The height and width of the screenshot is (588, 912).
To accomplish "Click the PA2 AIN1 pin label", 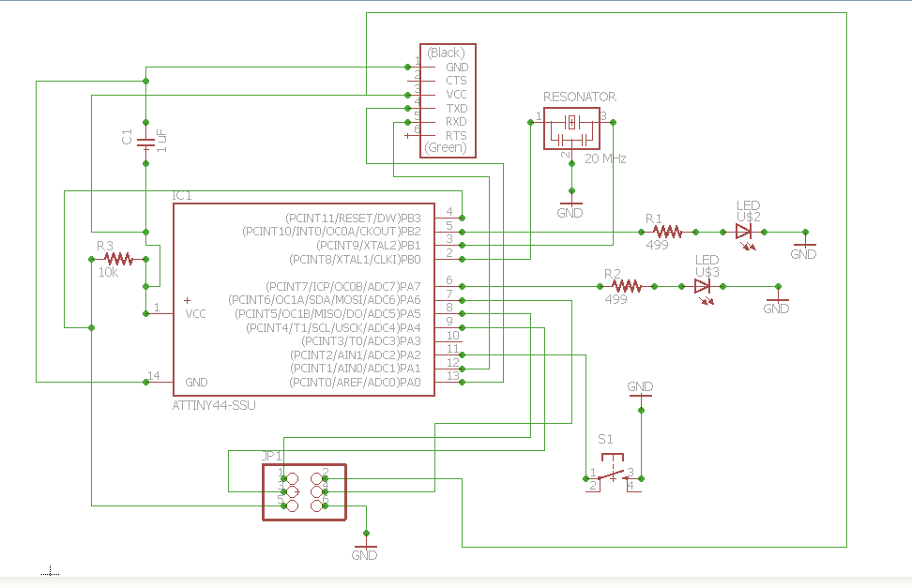I will (356, 354).
